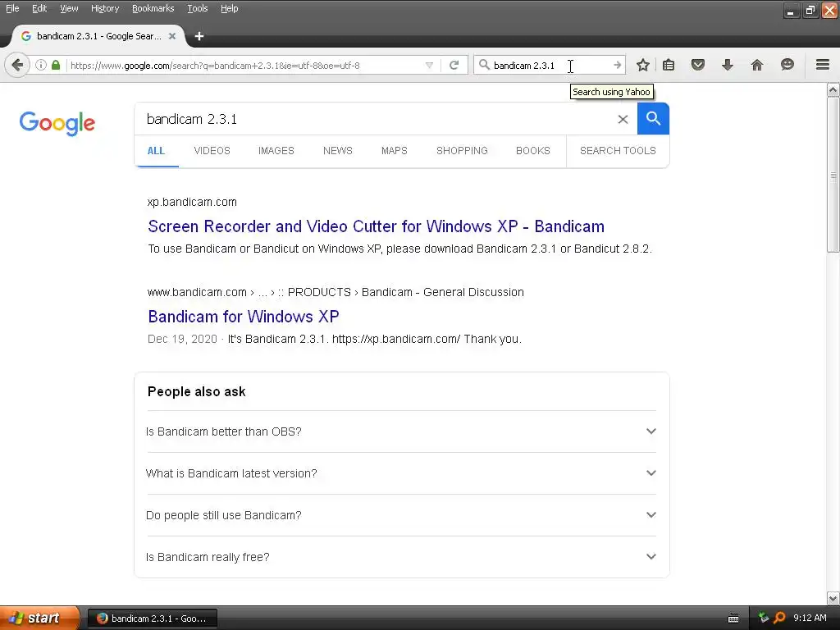Save page to Pocket

[x=697, y=66]
